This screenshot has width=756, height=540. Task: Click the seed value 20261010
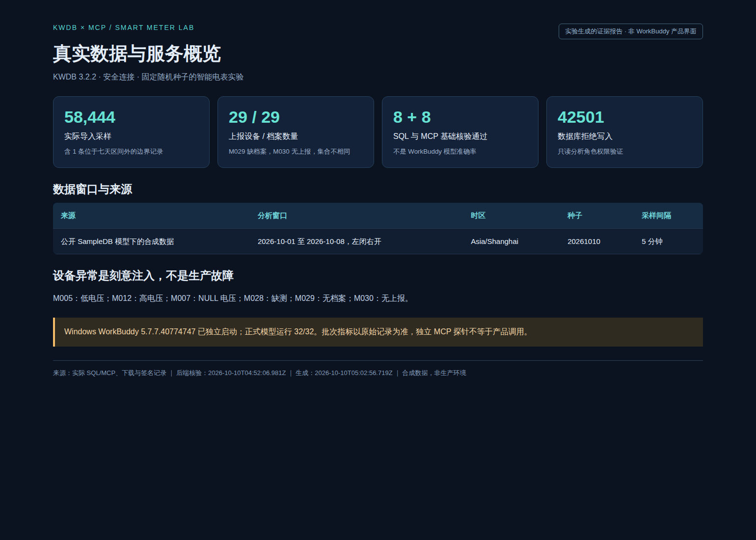pyautogui.click(x=584, y=242)
